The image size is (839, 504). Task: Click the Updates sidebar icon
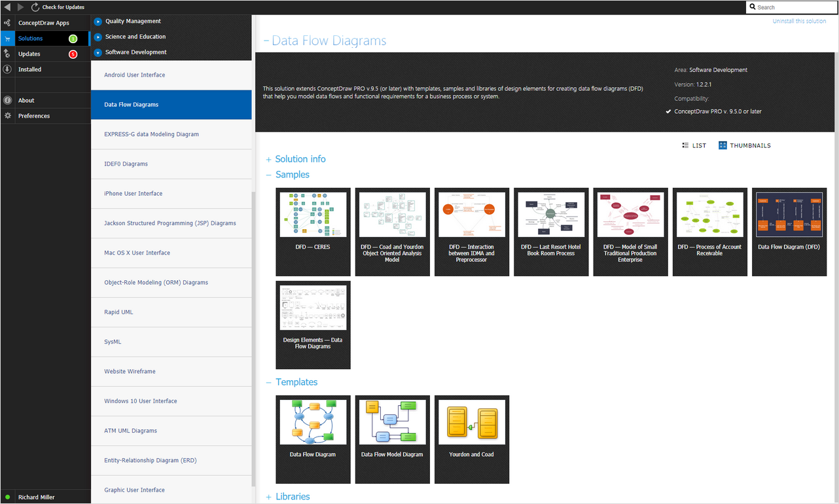pos(7,54)
